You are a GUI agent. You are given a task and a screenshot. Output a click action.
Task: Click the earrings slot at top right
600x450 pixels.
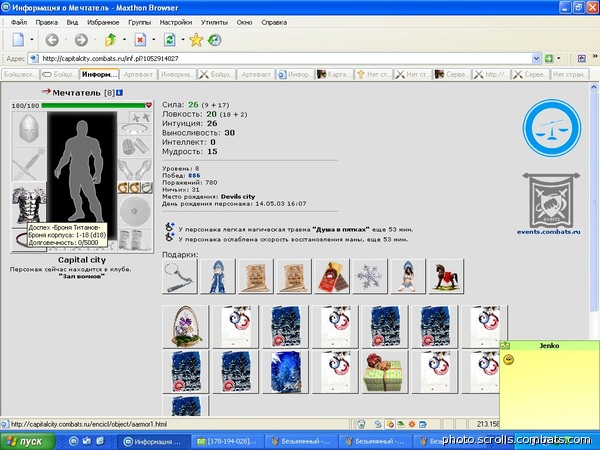[x=140, y=117]
